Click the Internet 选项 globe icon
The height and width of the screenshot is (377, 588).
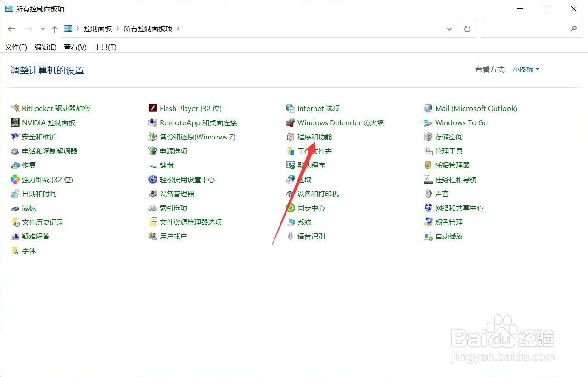pos(291,108)
